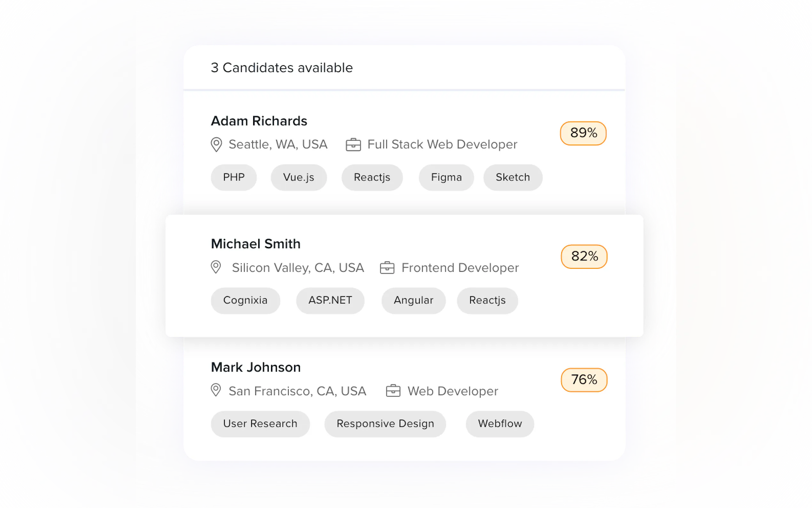This screenshot has height=508, width=812.
Task: Select the ASP.NET skill tag
Action: (x=330, y=300)
